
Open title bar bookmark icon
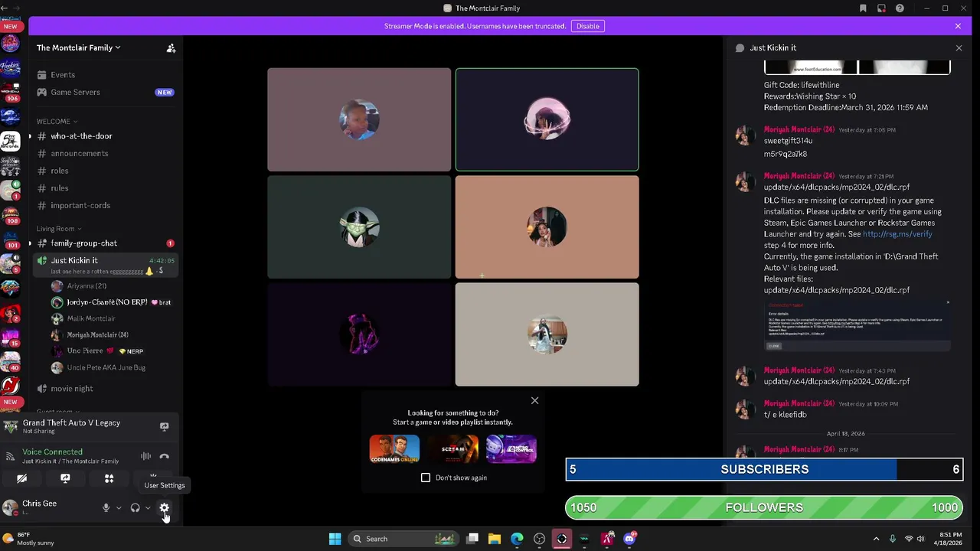(863, 8)
